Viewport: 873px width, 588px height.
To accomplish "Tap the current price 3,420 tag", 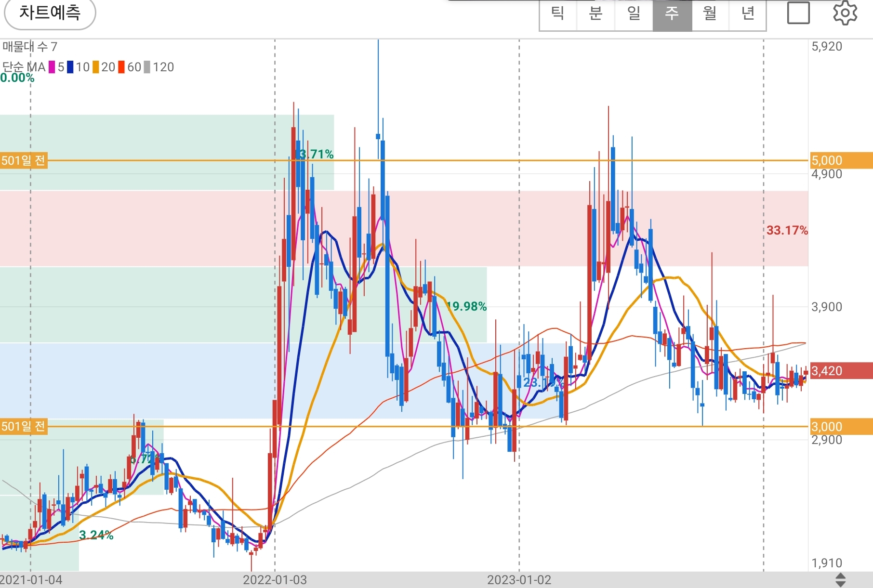I will [841, 371].
